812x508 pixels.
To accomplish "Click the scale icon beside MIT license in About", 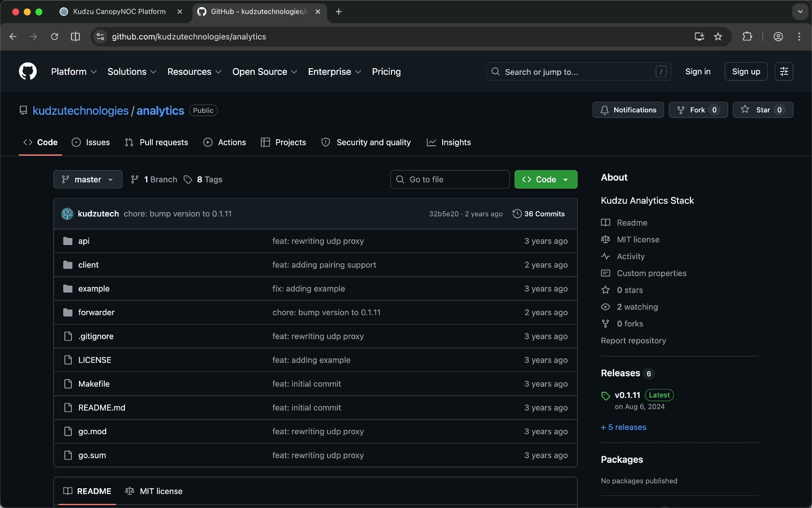I will [606, 239].
